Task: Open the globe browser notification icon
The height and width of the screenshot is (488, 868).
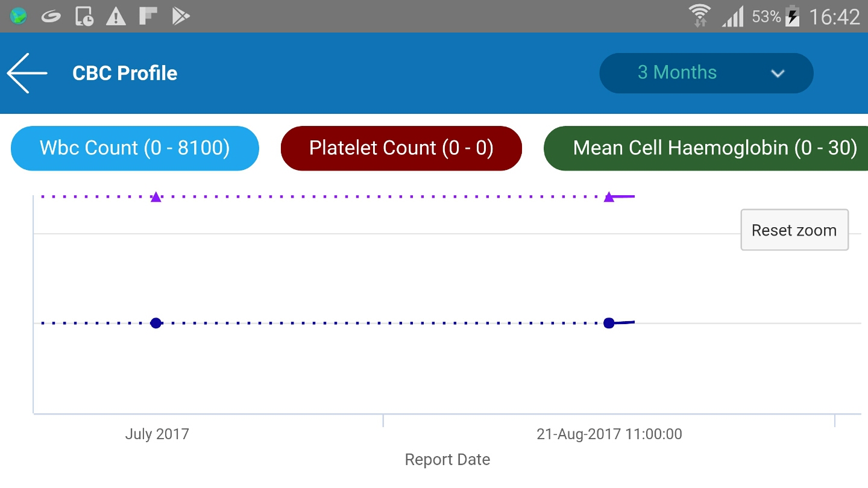Action: click(x=18, y=16)
